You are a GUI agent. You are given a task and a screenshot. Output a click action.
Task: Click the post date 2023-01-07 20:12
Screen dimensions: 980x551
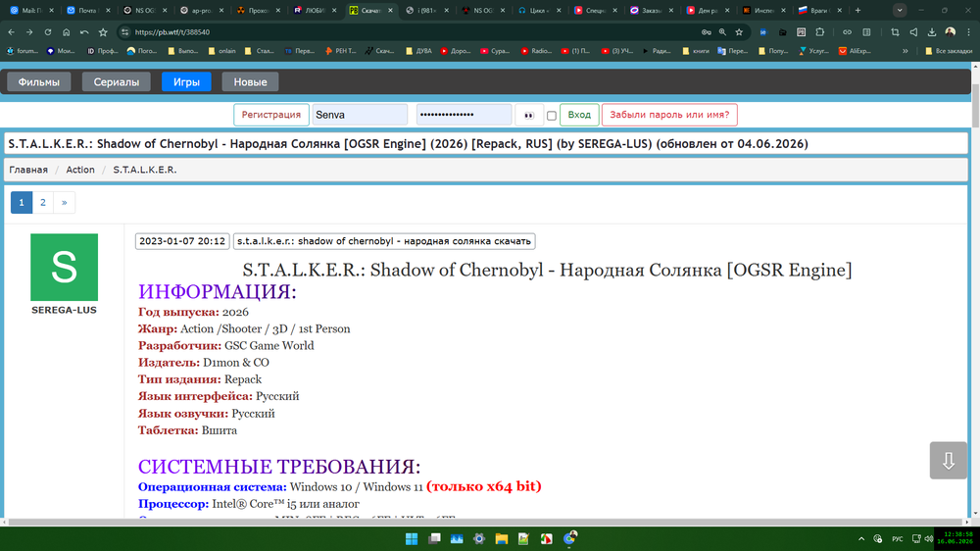pyautogui.click(x=182, y=241)
